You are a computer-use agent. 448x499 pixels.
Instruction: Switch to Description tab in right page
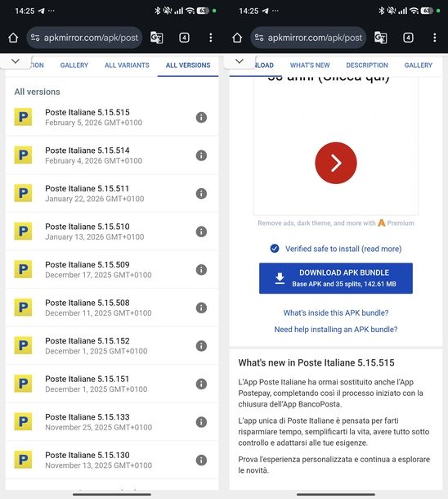pos(367,65)
